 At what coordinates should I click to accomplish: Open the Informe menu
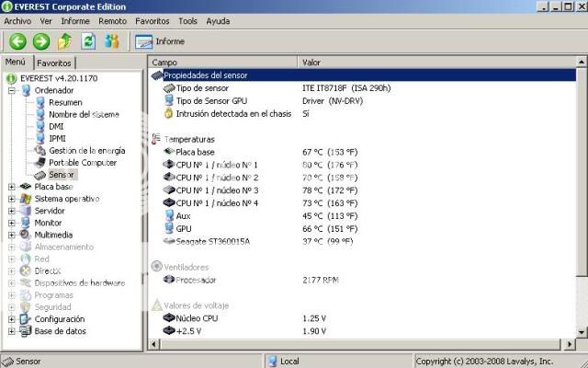[x=75, y=21]
